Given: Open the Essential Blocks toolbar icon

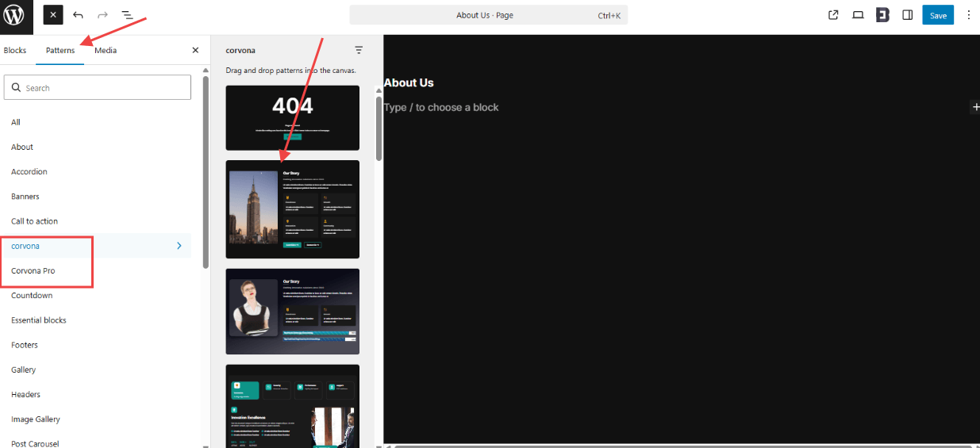Looking at the screenshot, I should tap(882, 15).
